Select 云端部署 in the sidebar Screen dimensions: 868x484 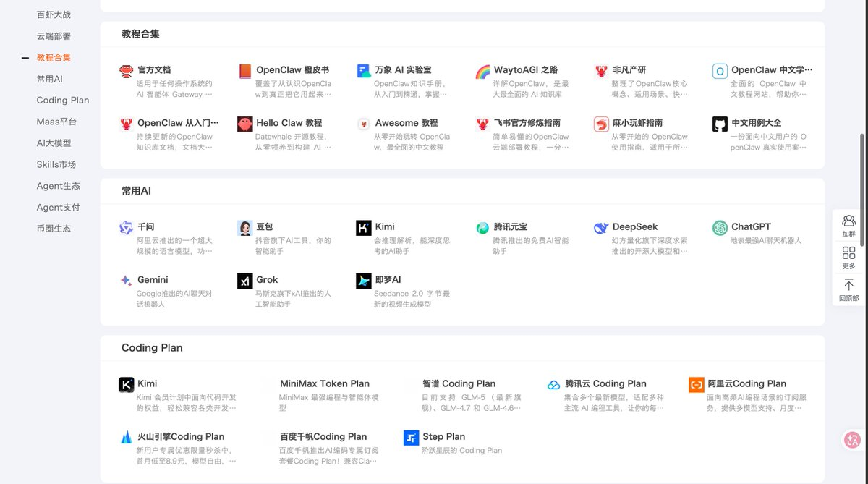[54, 36]
